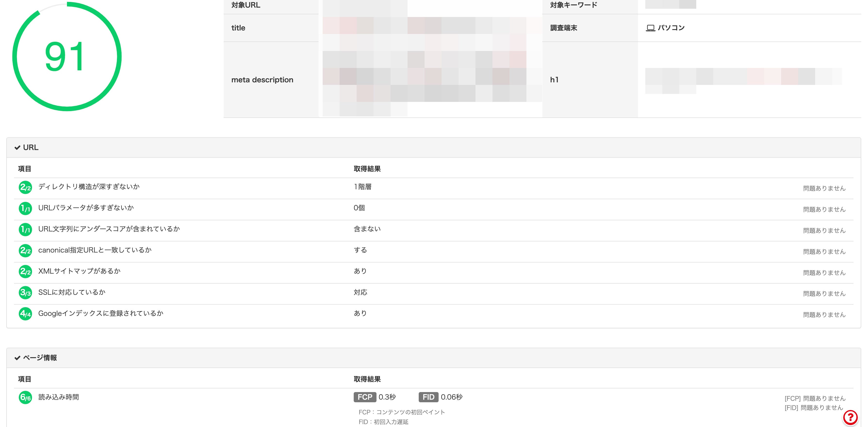The image size is (868, 427).
Task: Click the 取得結果 column header in the URL table
Action: 367,169
